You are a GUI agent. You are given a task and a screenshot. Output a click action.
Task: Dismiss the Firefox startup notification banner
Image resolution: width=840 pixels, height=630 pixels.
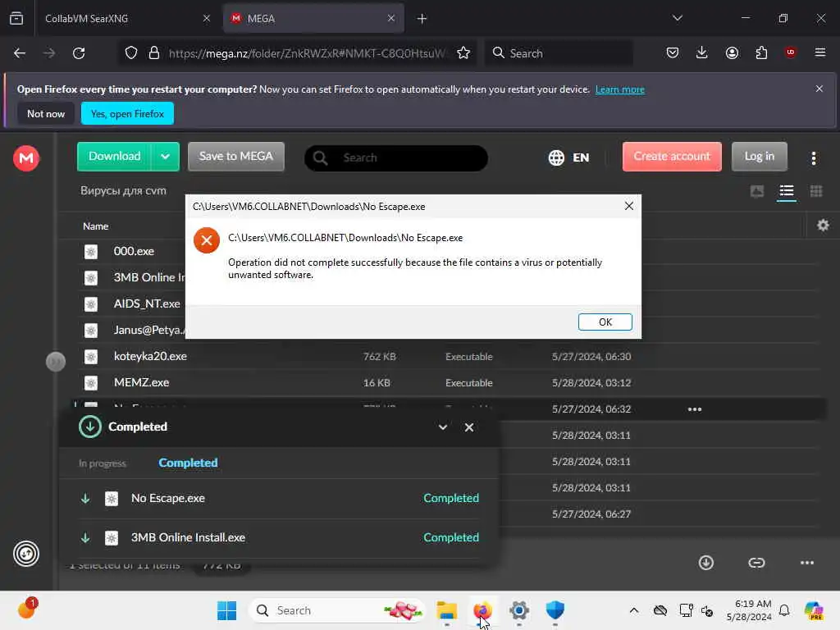819,89
